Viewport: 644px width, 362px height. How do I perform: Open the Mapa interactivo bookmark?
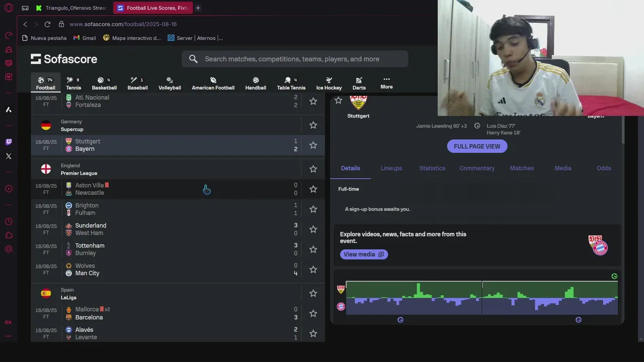132,38
